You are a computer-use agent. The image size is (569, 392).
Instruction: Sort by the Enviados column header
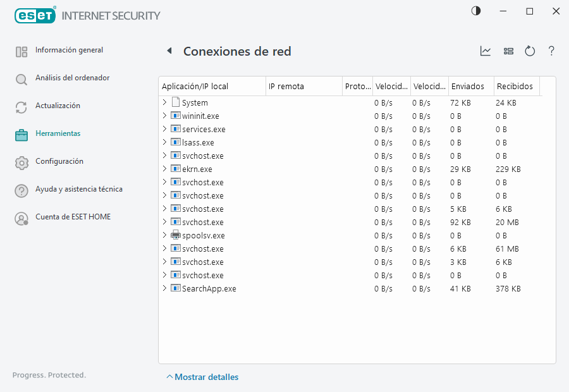point(468,86)
